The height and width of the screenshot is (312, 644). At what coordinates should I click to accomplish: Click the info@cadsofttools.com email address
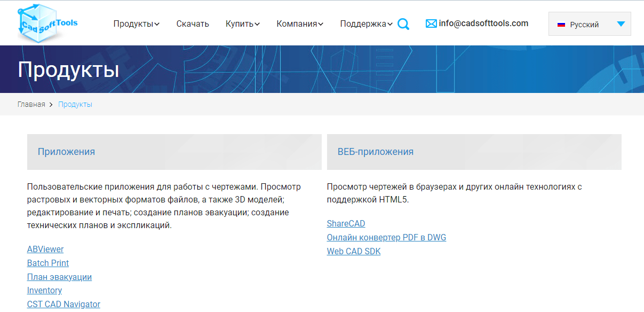483,24
